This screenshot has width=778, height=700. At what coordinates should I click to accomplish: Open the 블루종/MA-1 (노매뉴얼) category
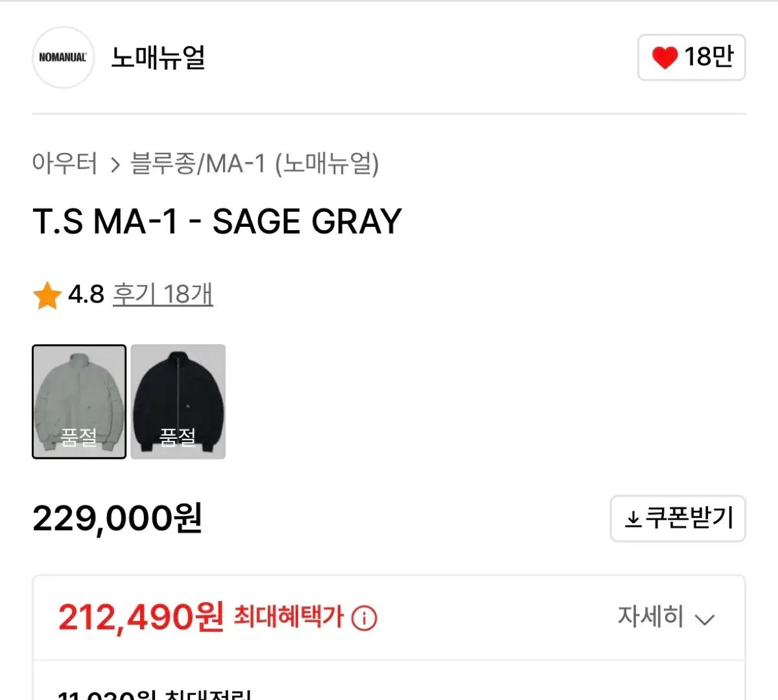click(254, 163)
